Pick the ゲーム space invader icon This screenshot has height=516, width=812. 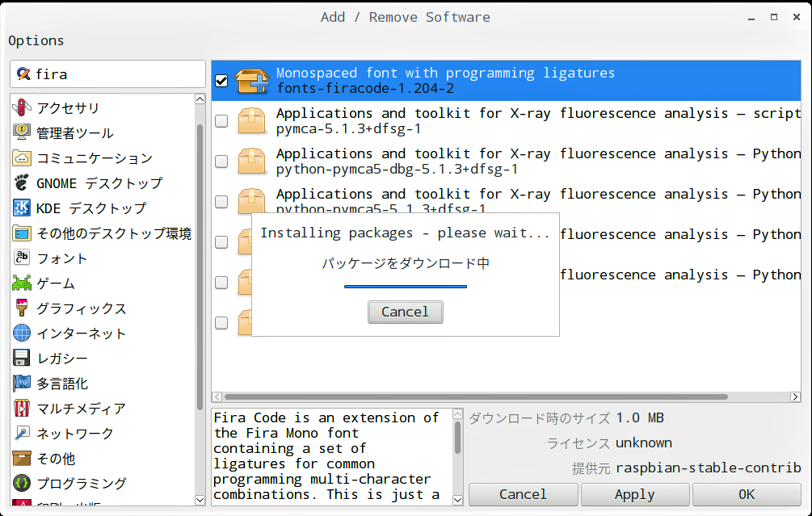[21, 283]
